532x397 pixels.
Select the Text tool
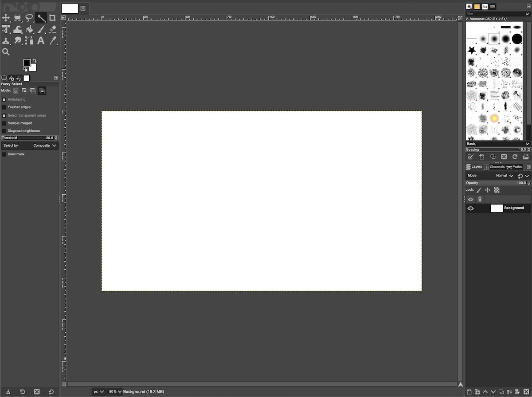(40, 40)
